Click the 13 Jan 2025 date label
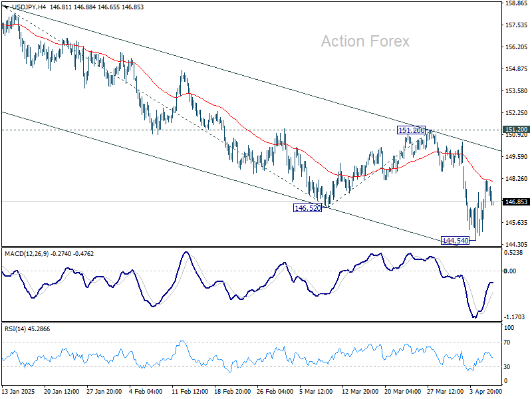 point(19,391)
